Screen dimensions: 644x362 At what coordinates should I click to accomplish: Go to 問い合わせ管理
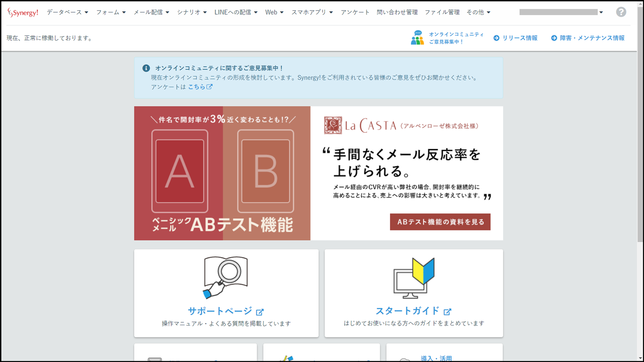397,12
